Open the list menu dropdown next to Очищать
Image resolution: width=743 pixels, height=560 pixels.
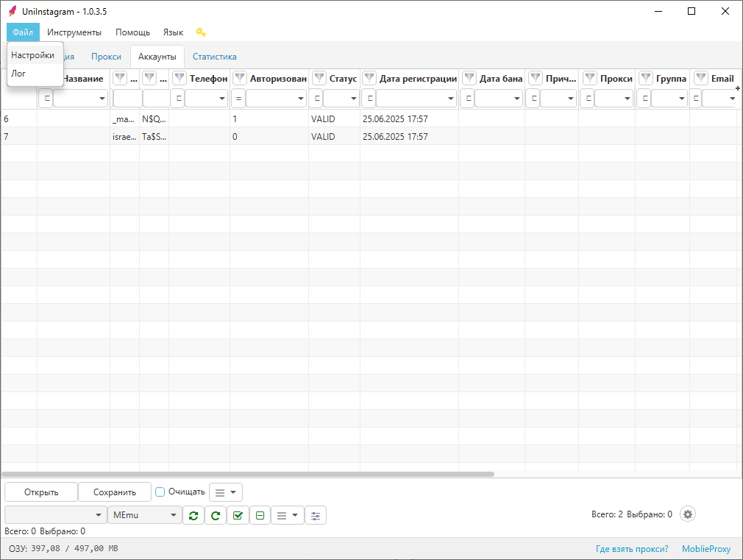(226, 492)
